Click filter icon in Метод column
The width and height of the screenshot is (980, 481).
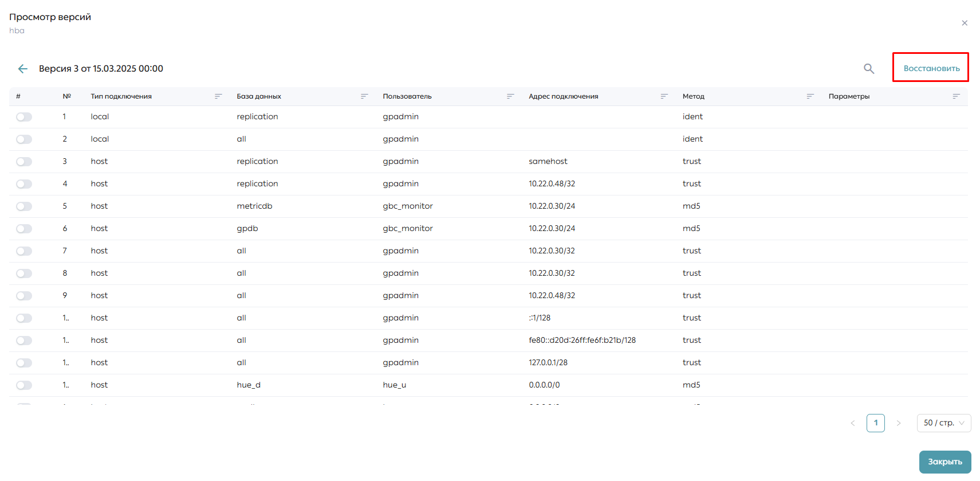coord(810,96)
